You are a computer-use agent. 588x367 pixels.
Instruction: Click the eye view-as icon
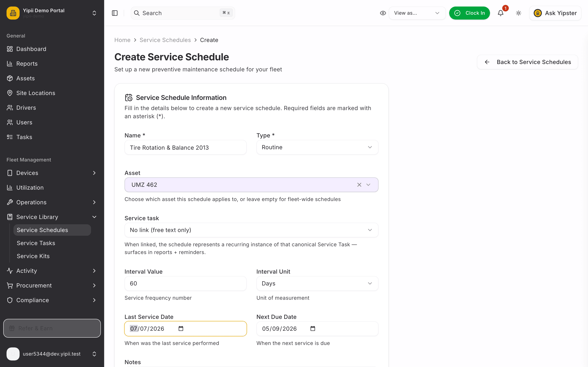383,13
